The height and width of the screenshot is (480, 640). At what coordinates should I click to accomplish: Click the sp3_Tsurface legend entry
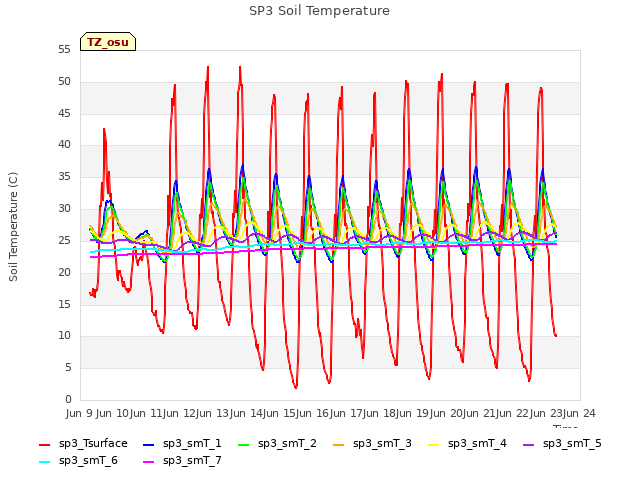[83, 444]
